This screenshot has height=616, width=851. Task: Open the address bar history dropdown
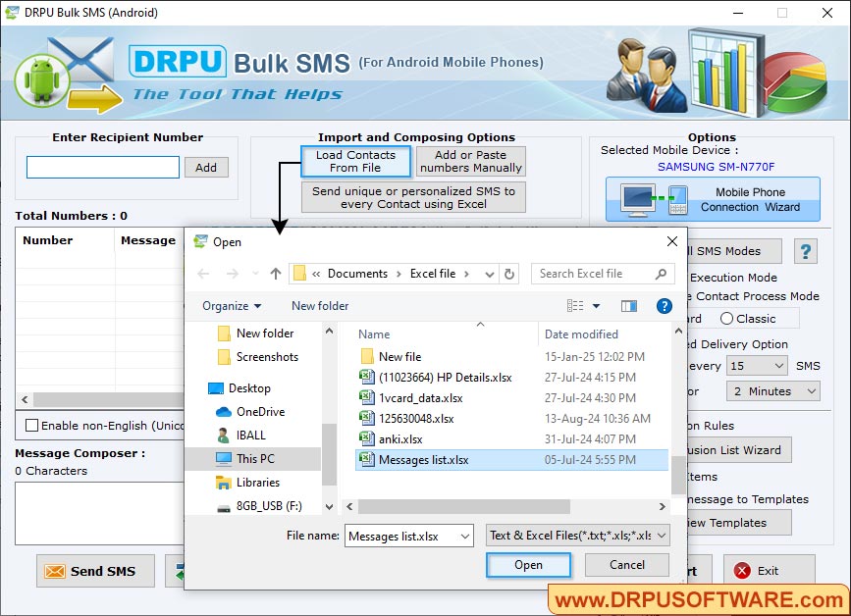click(x=490, y=275)
